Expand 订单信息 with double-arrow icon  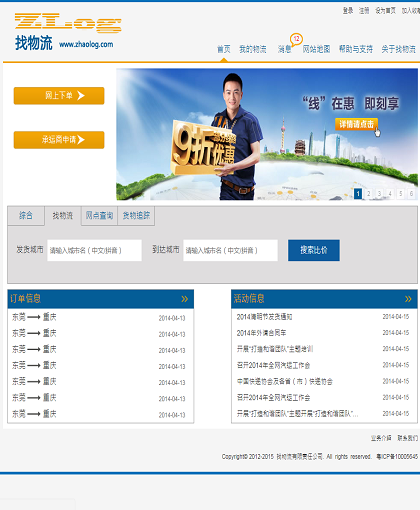pos(184,299)
